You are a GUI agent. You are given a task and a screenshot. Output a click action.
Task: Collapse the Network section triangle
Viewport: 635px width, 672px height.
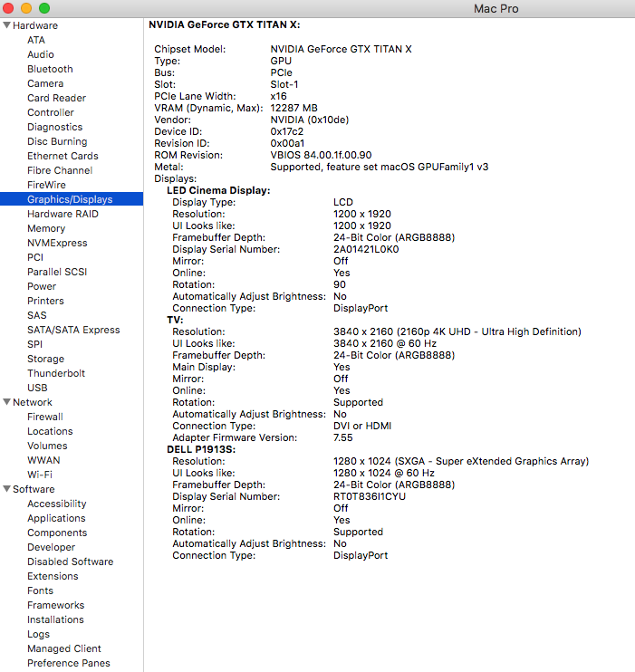[x=7, y=402]
